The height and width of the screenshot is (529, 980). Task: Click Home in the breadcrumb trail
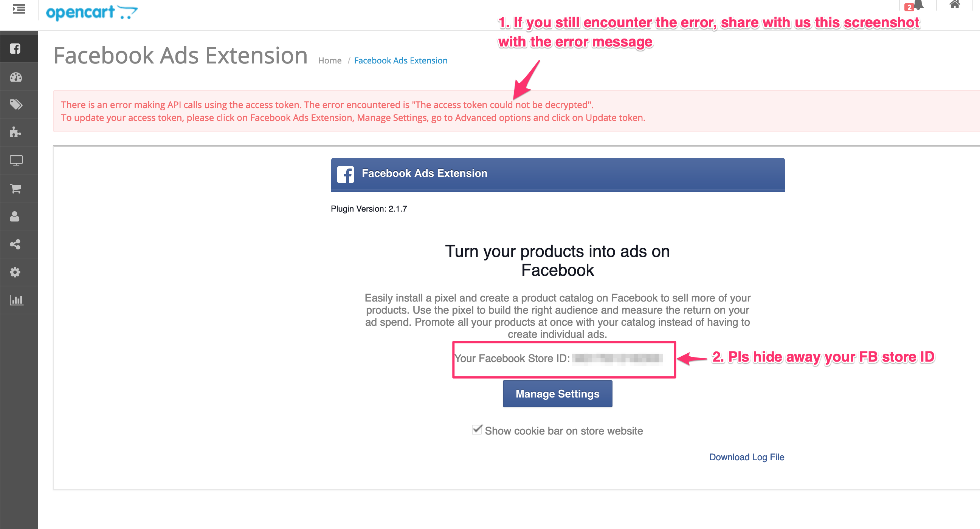(x=329, y=60)
